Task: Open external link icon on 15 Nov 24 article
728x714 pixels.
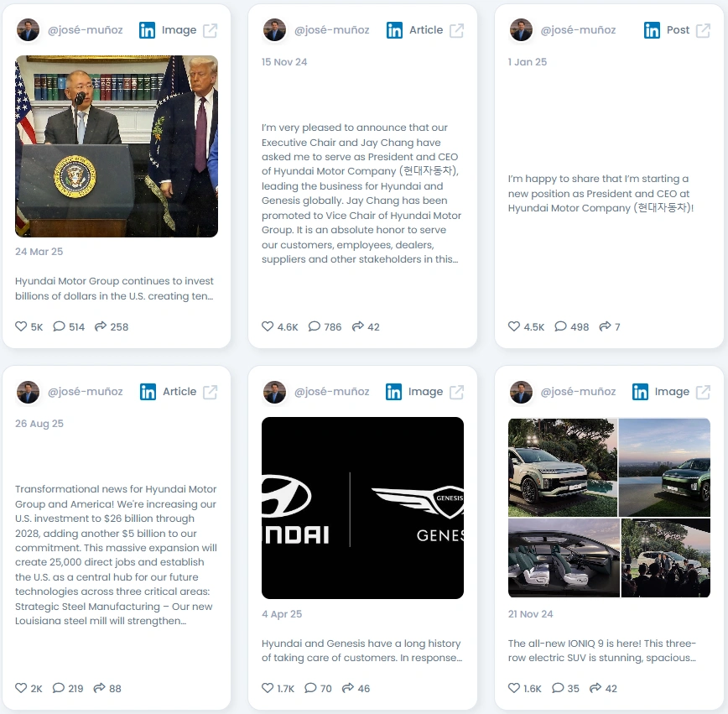Action: pyautogui.click(x=457, y=31)
